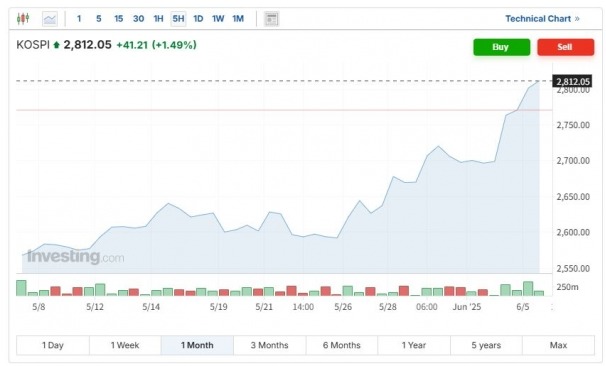The height and width of the screenshot is (366, 606).
Task: Set interval to 1M
Action: click(x=238, y=19)
